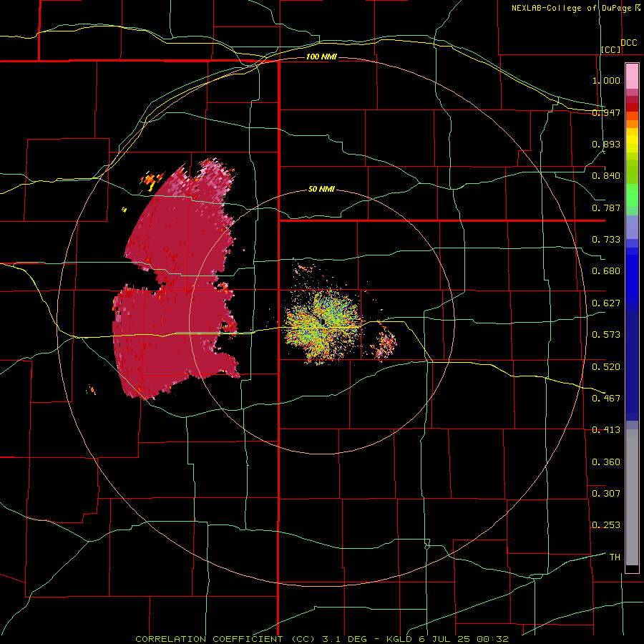
Task: Click the 0.253 scale value
Action: pyautogui.click(x=606, y=525)
